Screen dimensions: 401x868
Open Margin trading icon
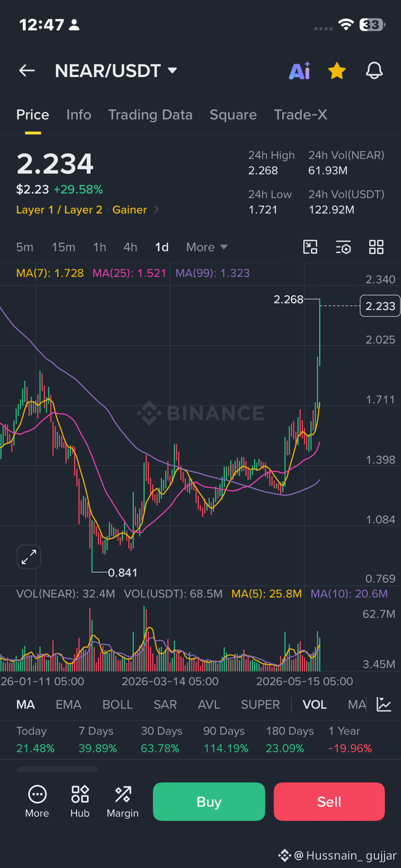tap(123, 802)
